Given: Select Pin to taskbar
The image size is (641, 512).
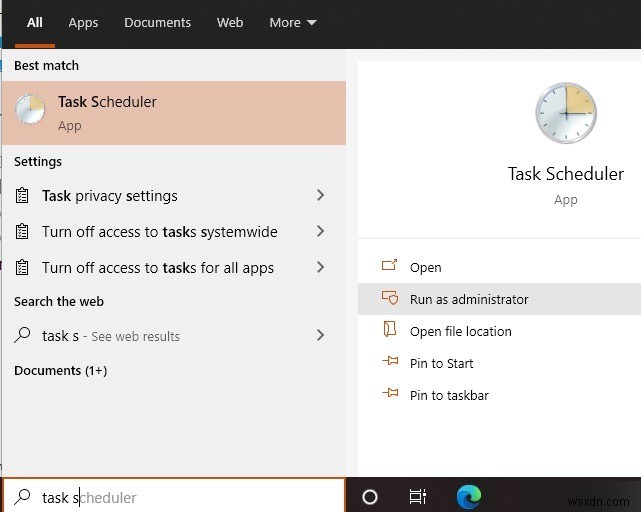Looking at the screenshot, I should tap(499, 395).
